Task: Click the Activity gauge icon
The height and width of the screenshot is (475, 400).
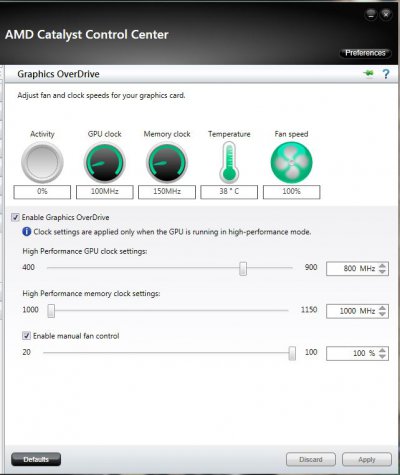Action: click(x=42, y=163)
